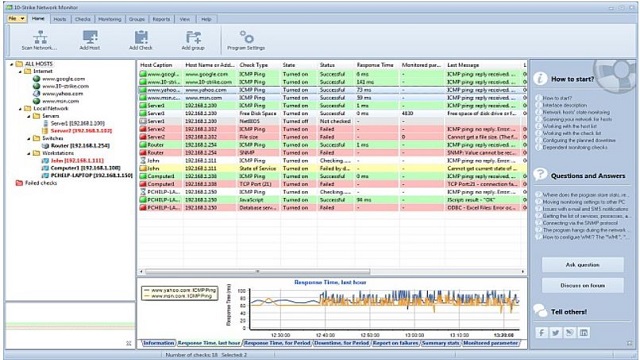This screenshot has width=640, height=360.
Task: Click the Facebook share icon
Action: coord(542,333)
